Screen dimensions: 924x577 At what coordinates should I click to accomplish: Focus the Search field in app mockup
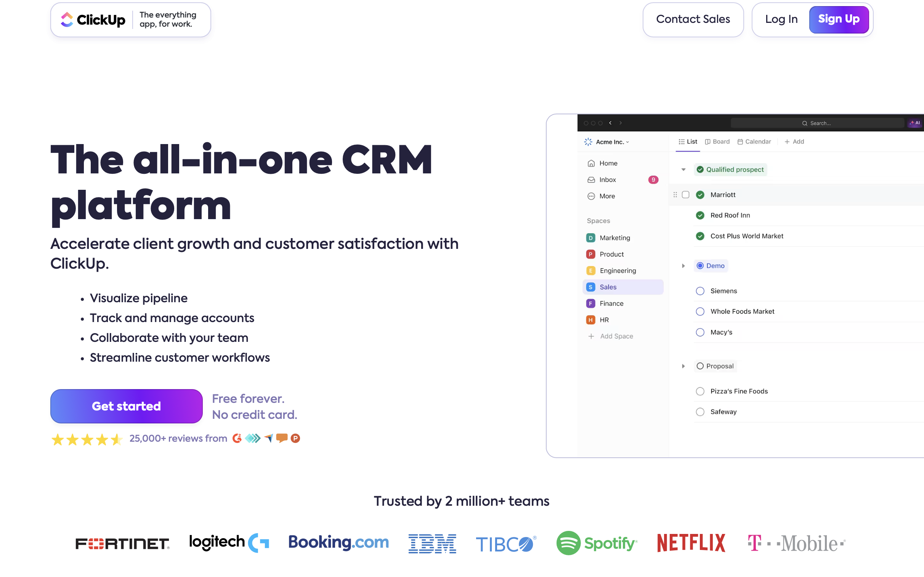tap(817, 123)
